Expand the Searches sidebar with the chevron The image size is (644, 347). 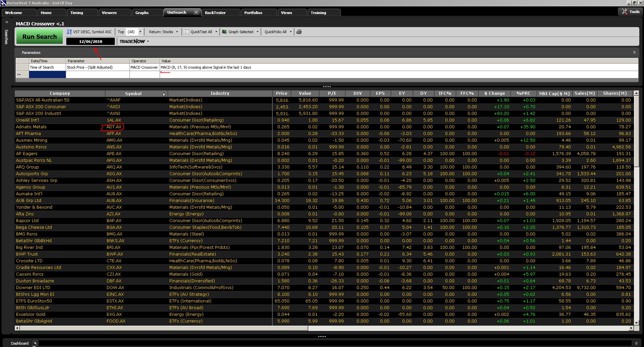(x=6, y=22)
